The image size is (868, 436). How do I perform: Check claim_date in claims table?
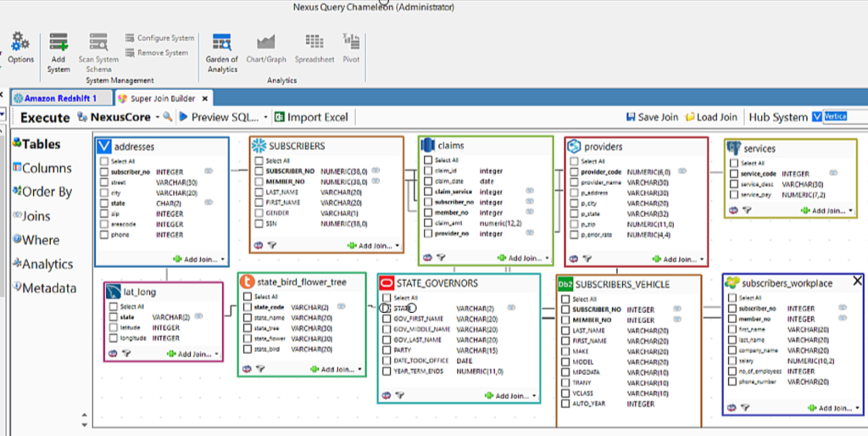[428, 182]
